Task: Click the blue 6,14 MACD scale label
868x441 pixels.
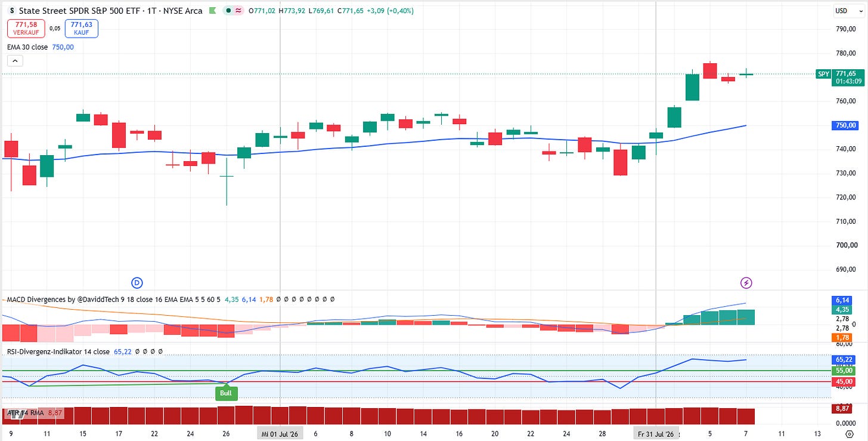Action: 843,301
